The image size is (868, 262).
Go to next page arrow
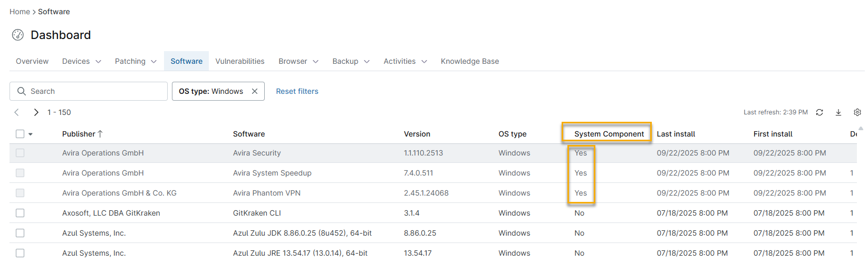coord(36,112)
